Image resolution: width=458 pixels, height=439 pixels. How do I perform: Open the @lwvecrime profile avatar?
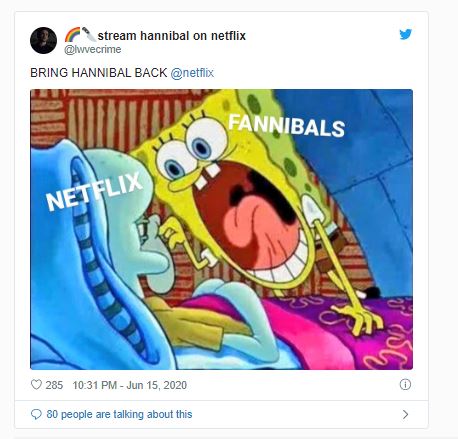tap(43, 40)
